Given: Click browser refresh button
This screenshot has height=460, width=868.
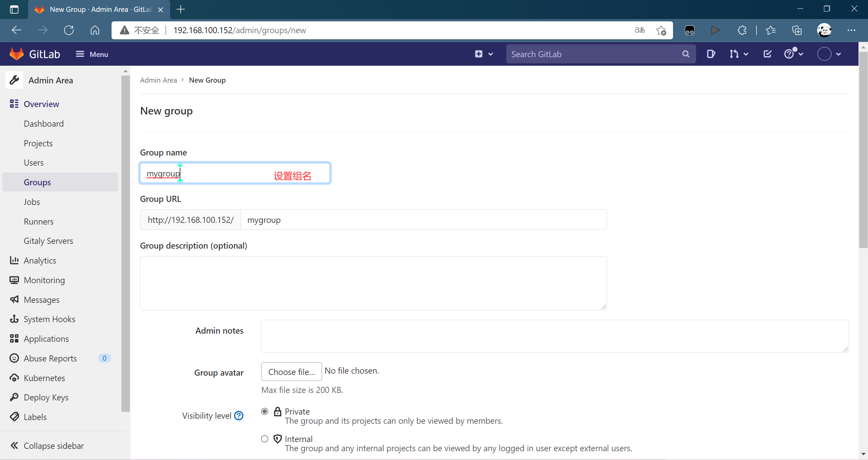Looking at the screenshot, I should pos(69,30).
